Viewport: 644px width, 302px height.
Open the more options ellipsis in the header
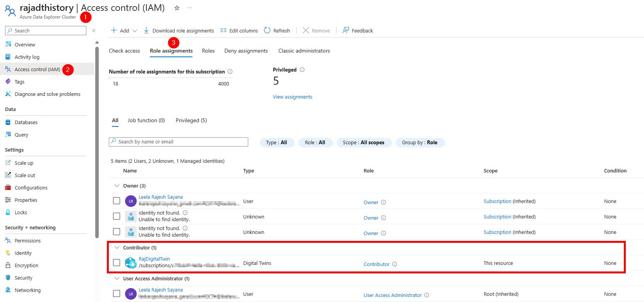[189, 8]
